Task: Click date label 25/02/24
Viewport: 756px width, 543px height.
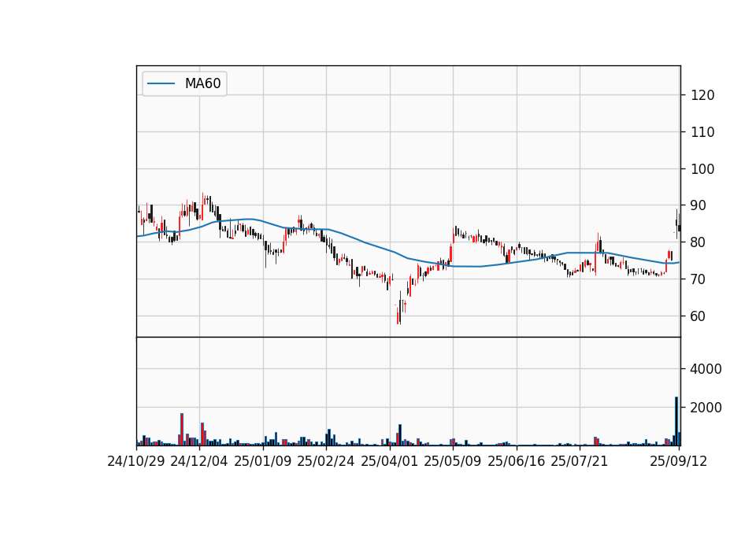Action: pos(326,461)
